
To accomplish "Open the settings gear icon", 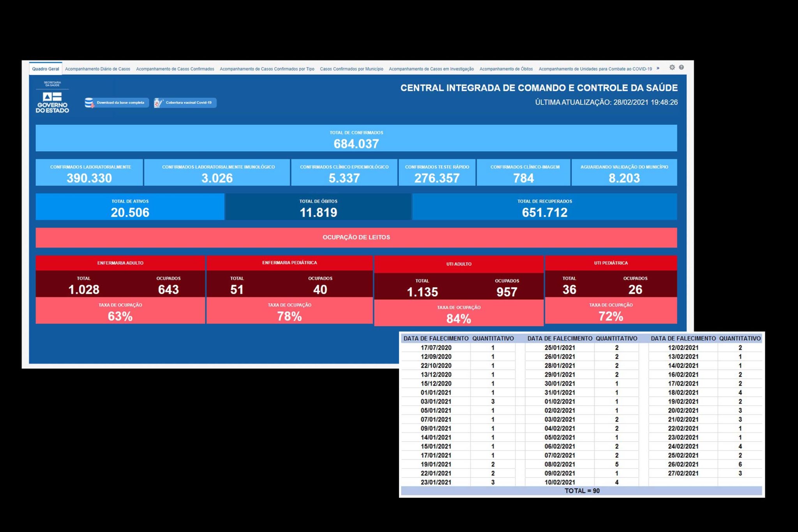I will 672,67.
